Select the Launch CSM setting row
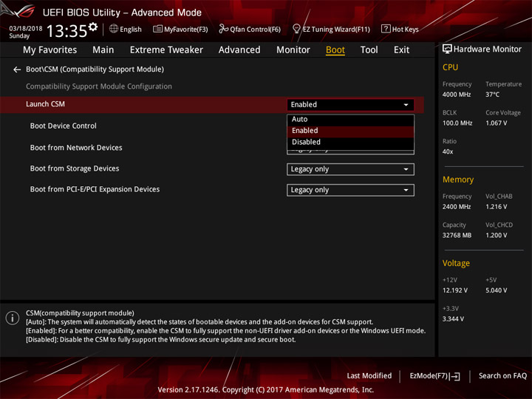Screen dimensions: 532x399 point(212,104)
